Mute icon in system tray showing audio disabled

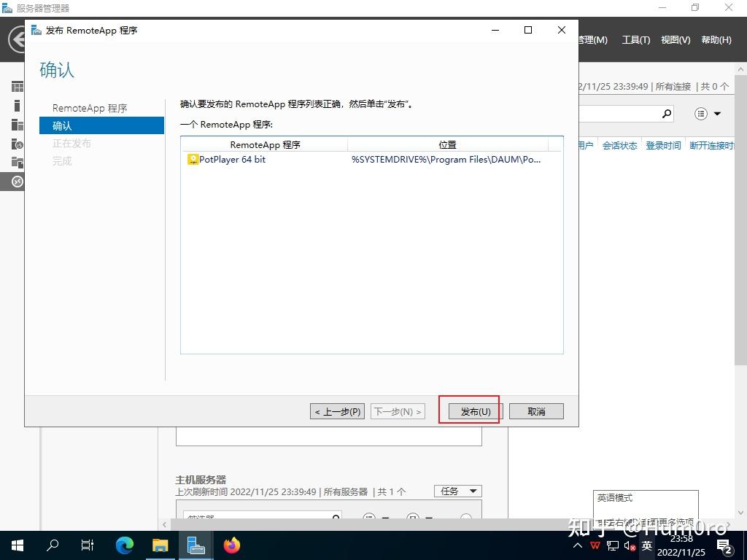629,545
